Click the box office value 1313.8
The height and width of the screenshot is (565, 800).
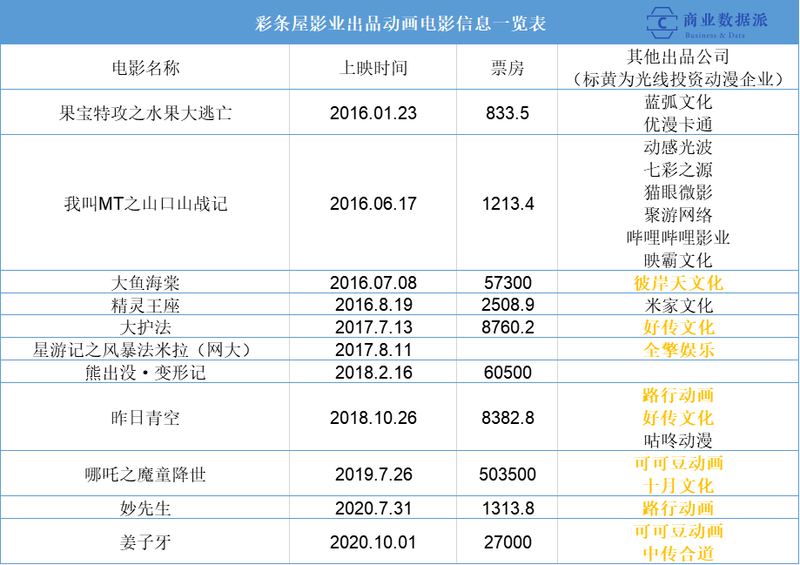(508, 508)
